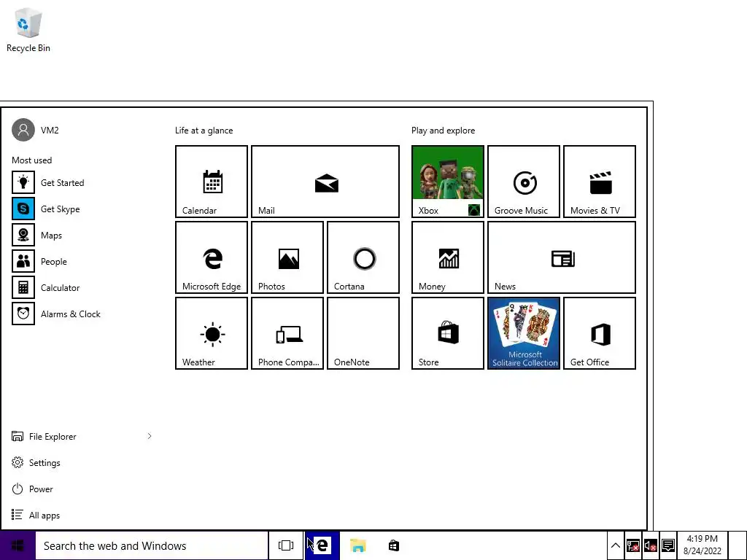The image size is (747, 560).
Task: Open File Explorer from the taskbar
Action: [x=357, y=545]
